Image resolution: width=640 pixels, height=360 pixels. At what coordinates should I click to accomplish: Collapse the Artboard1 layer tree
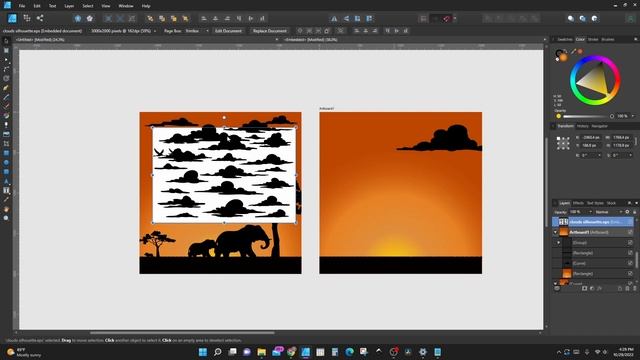[x=555, y=232]
